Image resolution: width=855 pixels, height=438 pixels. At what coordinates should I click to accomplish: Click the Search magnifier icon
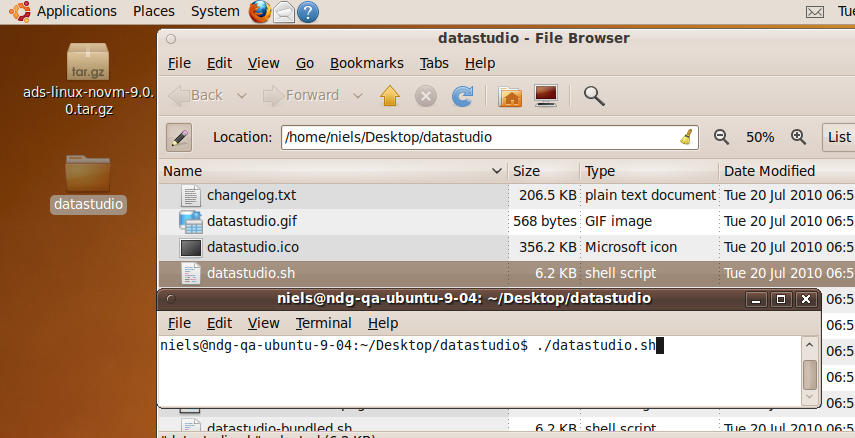click(x=594, y=96)
